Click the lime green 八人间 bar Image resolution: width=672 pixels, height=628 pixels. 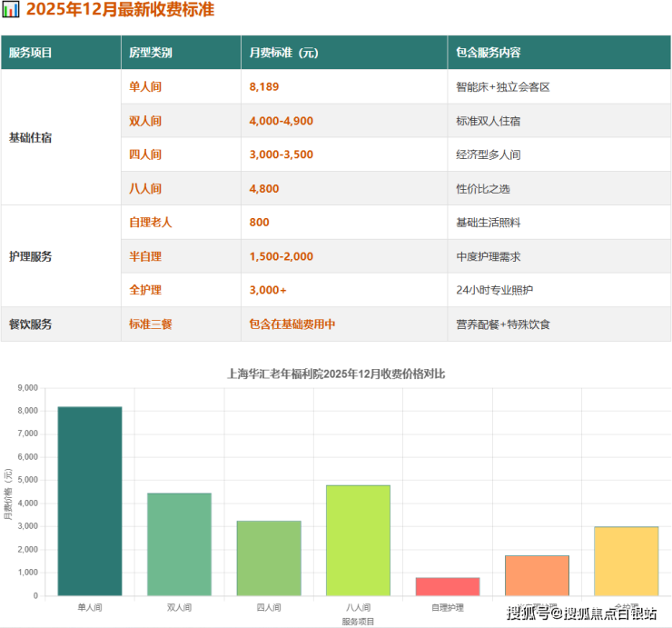click(x=358, y=541)
